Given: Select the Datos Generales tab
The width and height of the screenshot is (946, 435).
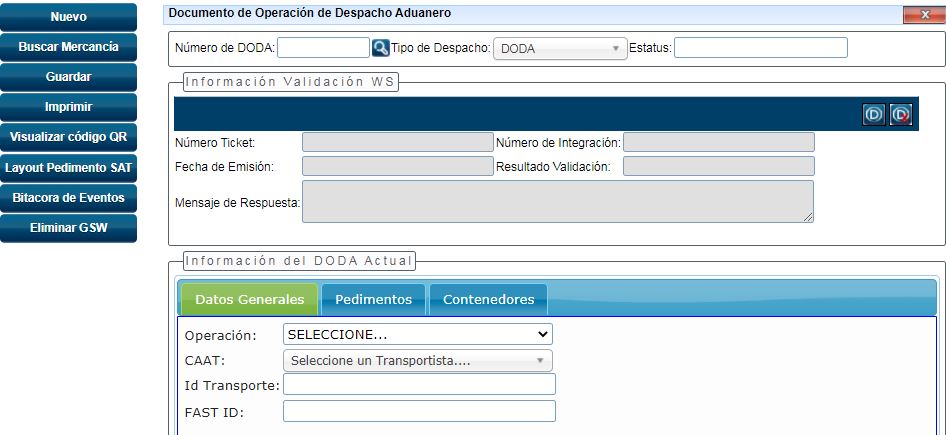Looking at the screenshot, I should coord(249,299).
